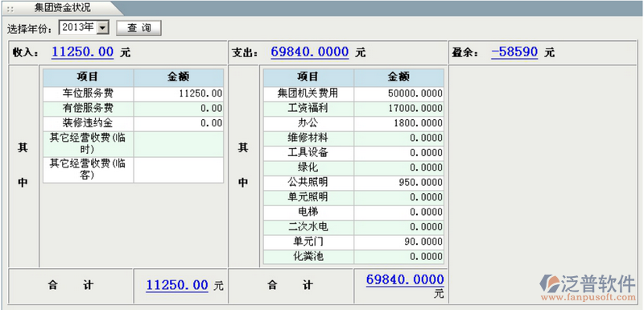Select the 集团机关费用 expense row
644x310 pixels.
coord(353,93)
